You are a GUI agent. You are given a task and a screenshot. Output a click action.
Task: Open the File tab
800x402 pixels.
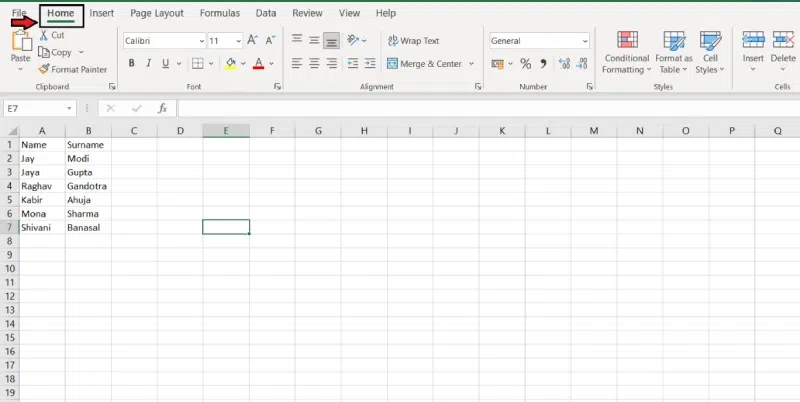[19, 13]
